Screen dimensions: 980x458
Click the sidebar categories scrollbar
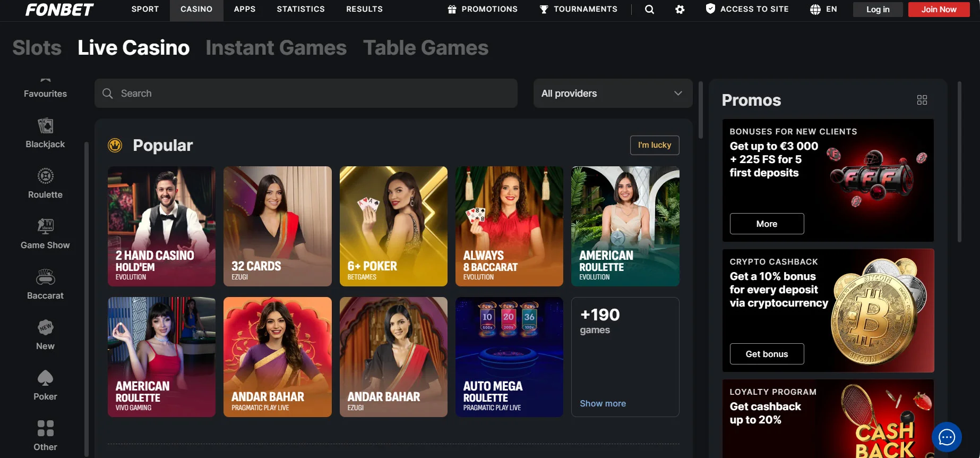87,300
